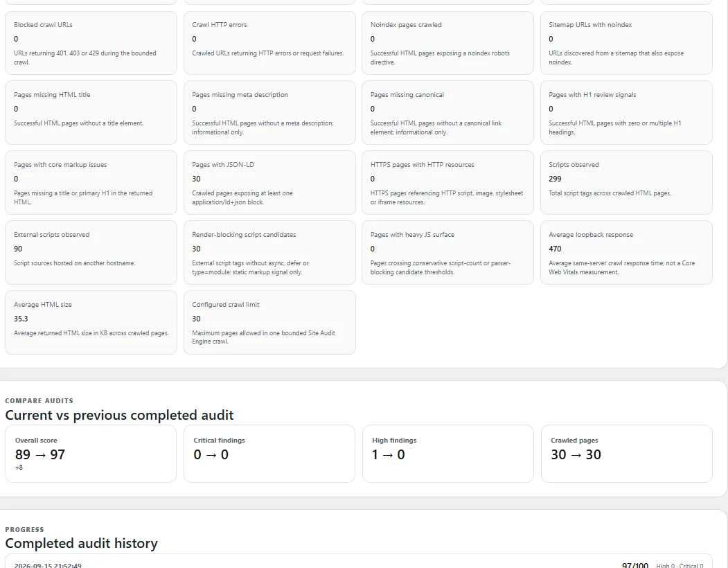Click description Maximum pages allowed in one crawl
This screenshot has width=728, height=568.
(263, 337)
